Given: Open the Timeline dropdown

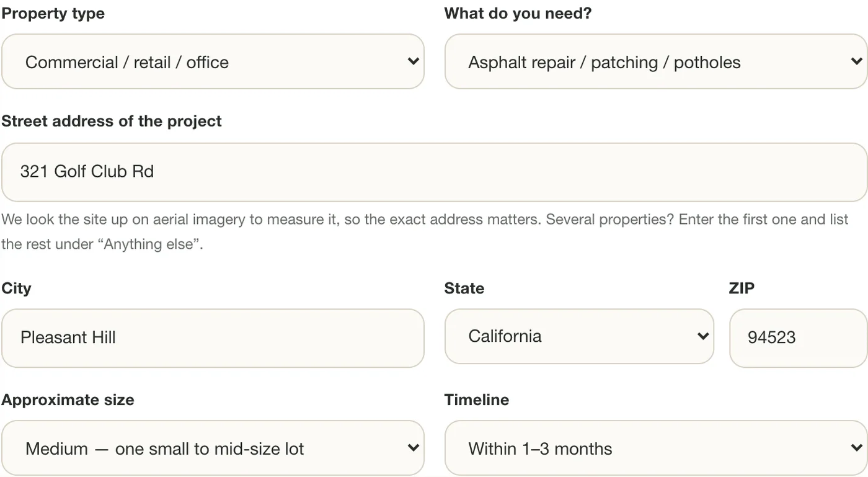Looking at the screenshot, I should [656, 448].
